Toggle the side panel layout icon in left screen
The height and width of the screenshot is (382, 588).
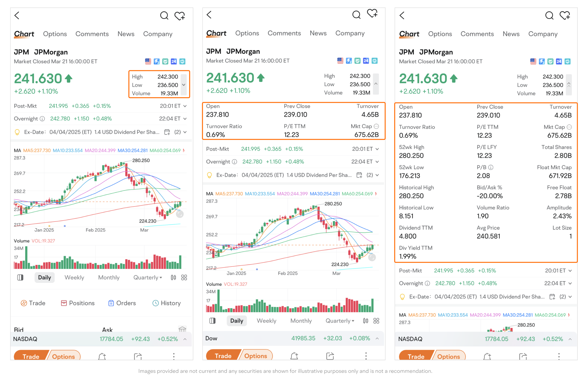[21, 277]
